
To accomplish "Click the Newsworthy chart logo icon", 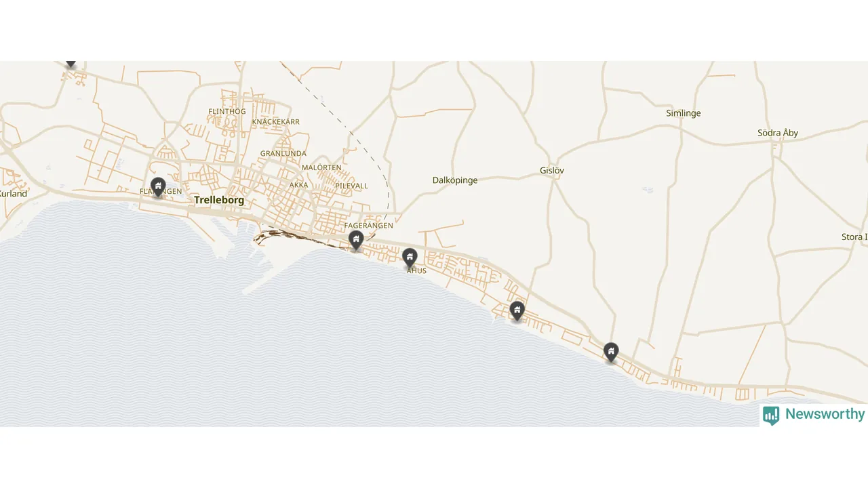I will pyautogui.click(x=771, y=415).
